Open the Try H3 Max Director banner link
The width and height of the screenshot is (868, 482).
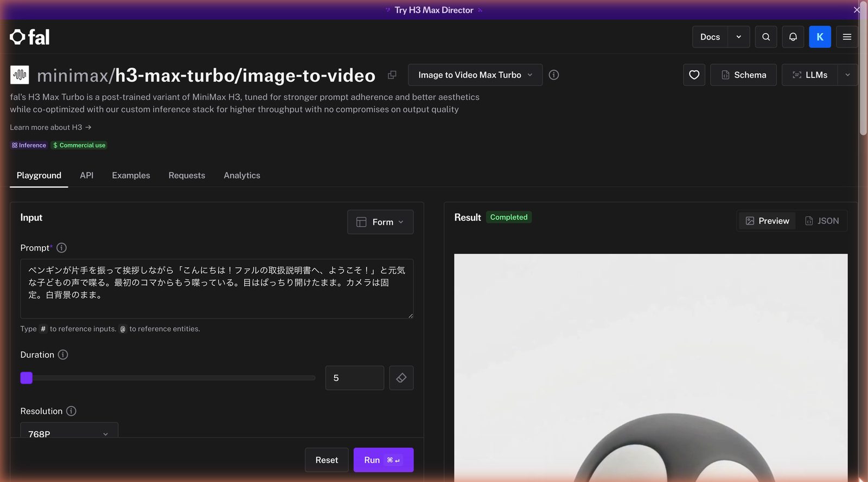click(434, 10)
